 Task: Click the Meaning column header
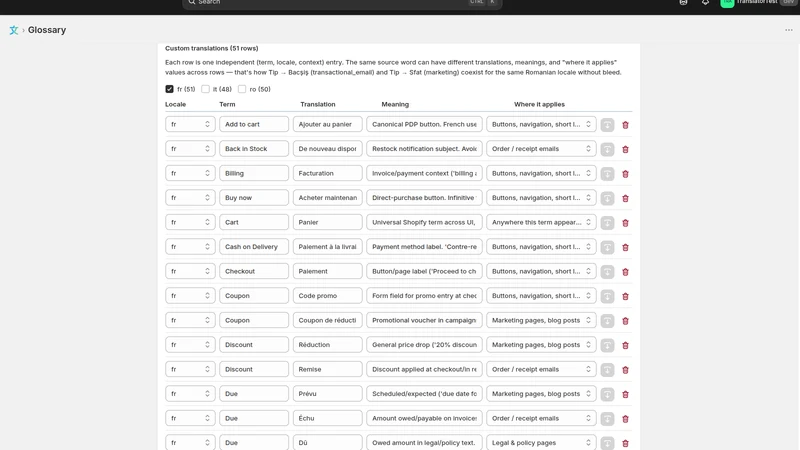[395, 104]
